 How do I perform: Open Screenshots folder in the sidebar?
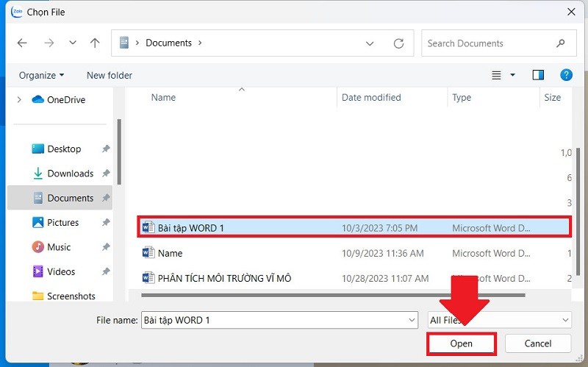point(64,296)
